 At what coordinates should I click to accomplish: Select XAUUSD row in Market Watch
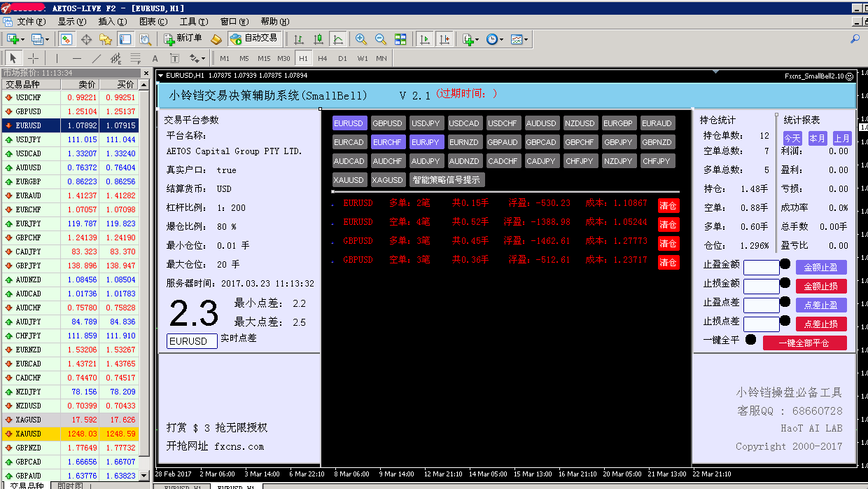pyautogui.click(x=70, y=434)
